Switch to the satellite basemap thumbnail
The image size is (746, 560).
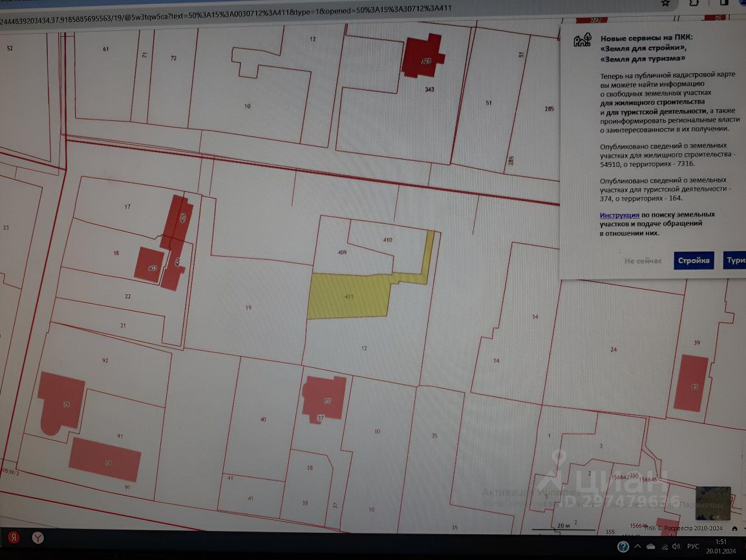pyautogui.click(x=712, y=503)
